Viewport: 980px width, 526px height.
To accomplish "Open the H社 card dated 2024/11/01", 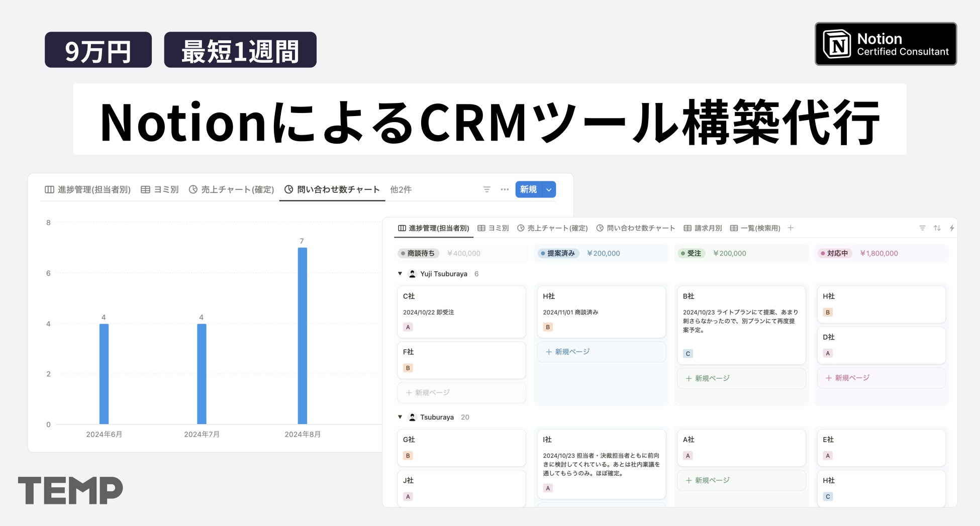I will click(601, 312).
